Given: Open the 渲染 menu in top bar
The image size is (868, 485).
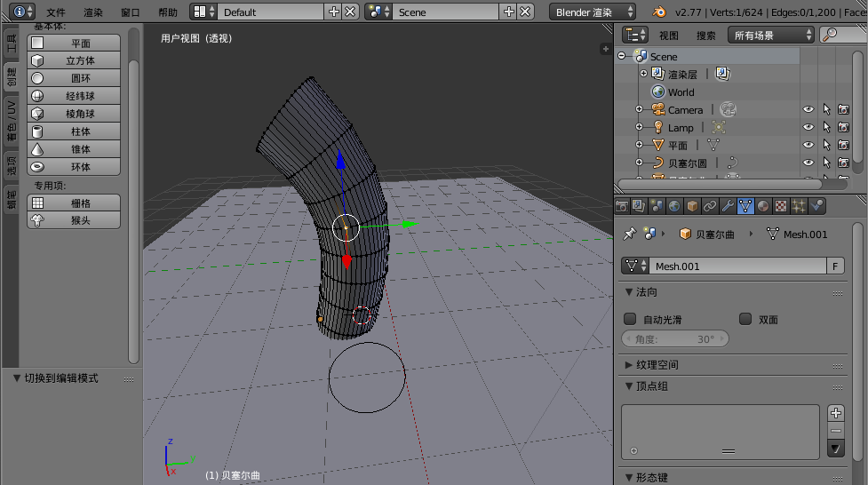Looking at the screenshot, I should [x=93, y=12].
